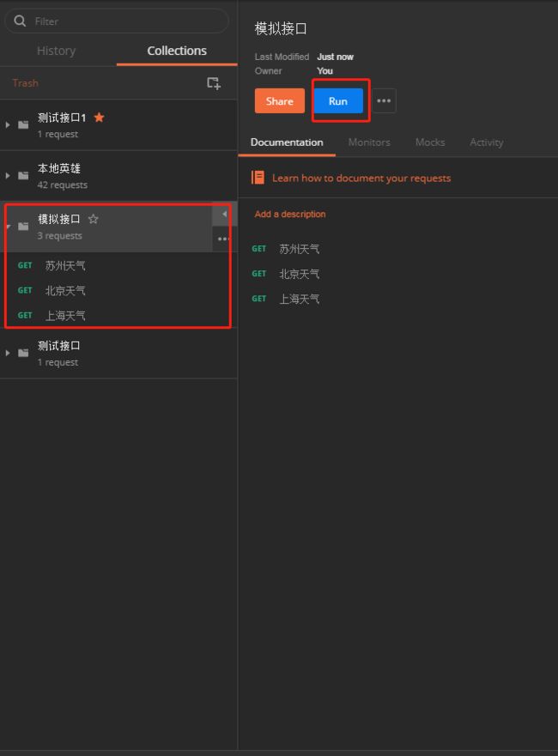Expand the bottom 测试接口 collection arrow
This screenshot has height=756, width=558.
[x=8, y=353]
